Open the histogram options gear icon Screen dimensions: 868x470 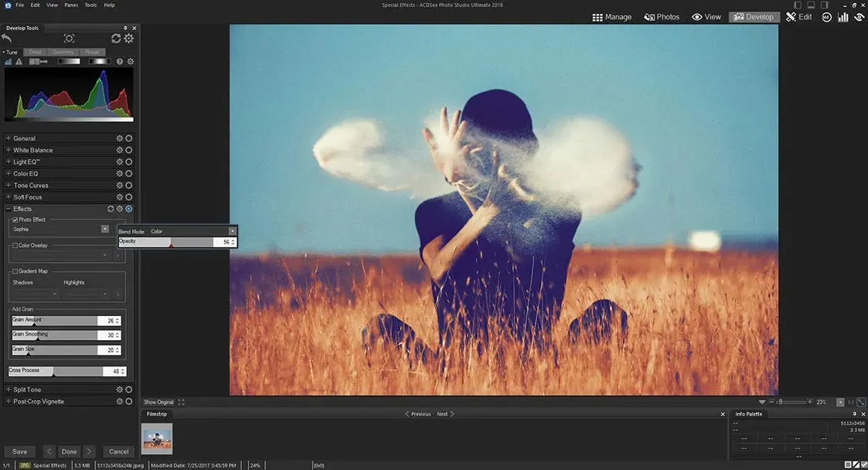coord(131,61)
